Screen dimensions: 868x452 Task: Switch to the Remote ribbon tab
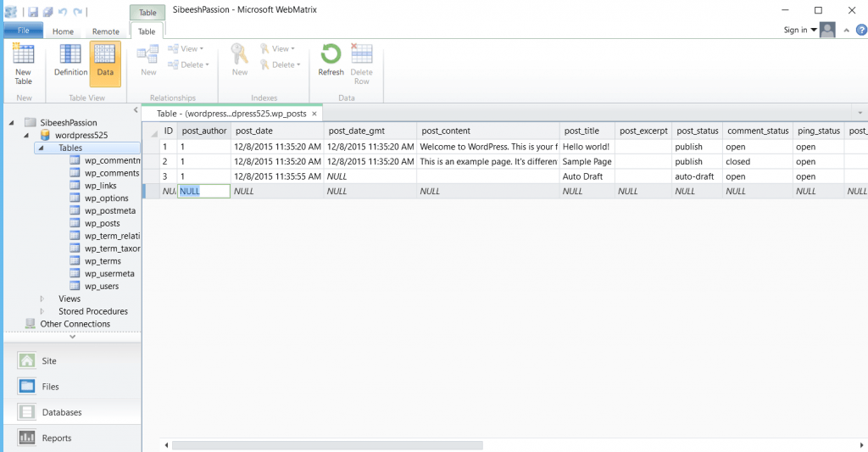click(x=106, y=31)
